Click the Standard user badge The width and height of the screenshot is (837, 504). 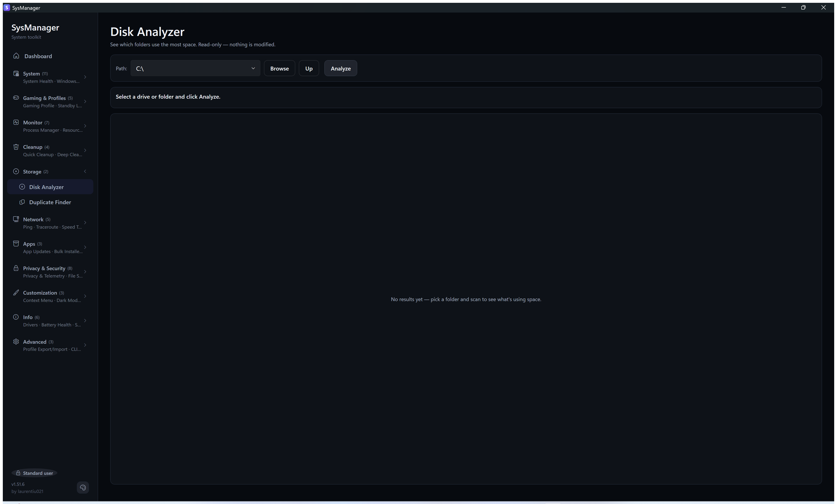34,473
